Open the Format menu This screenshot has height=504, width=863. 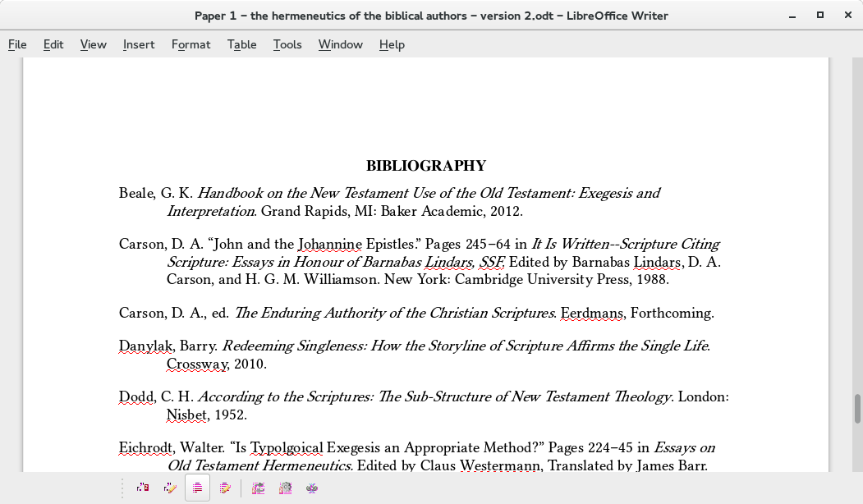191,44
